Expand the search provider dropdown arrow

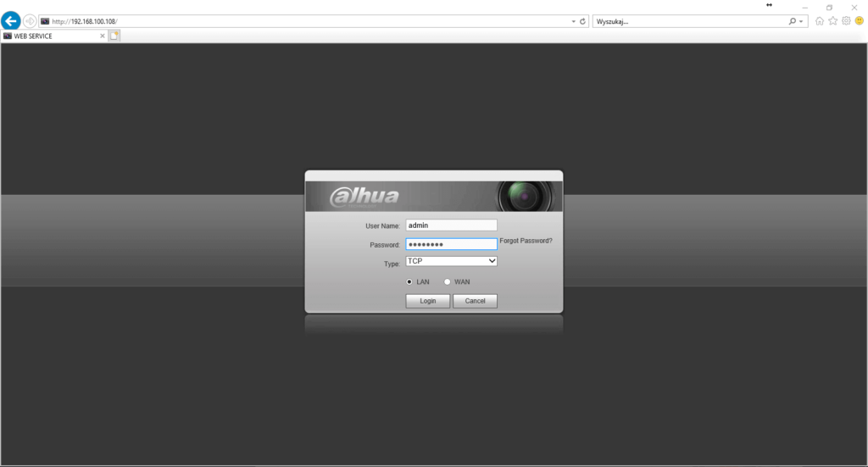[x=802, y=21]
